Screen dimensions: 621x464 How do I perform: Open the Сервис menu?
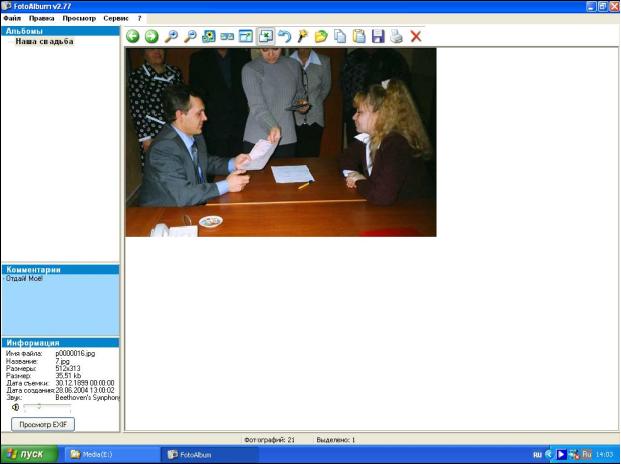click(116, 19)
